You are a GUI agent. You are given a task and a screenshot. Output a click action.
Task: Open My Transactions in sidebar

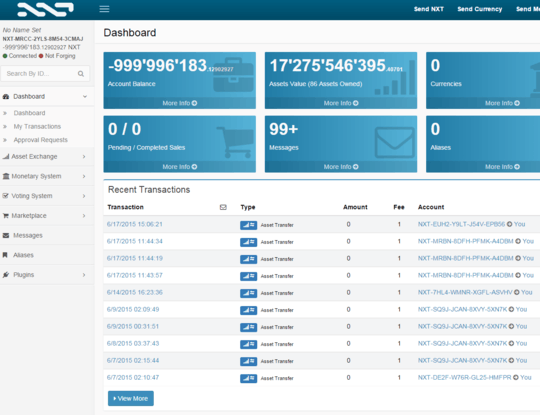37,126
